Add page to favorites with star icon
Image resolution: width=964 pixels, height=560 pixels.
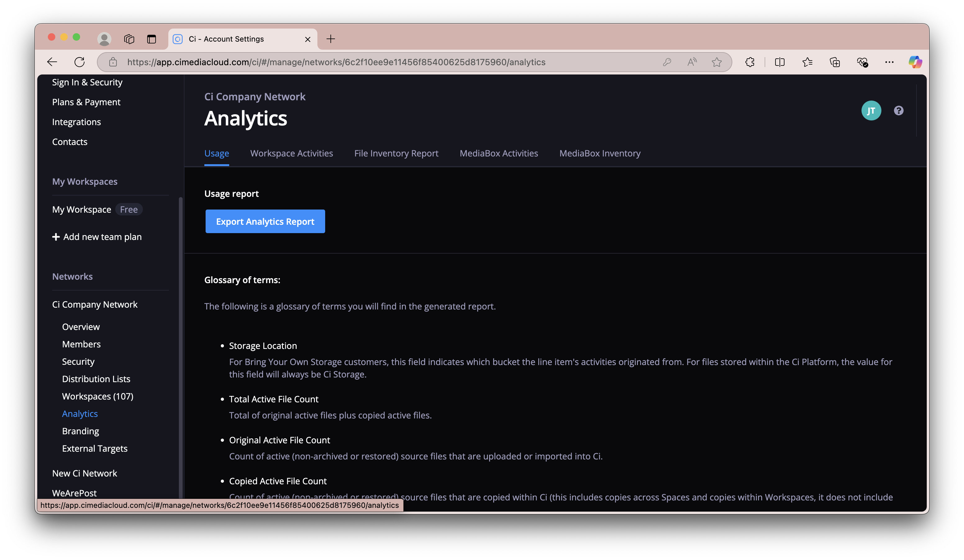point(717,62)
